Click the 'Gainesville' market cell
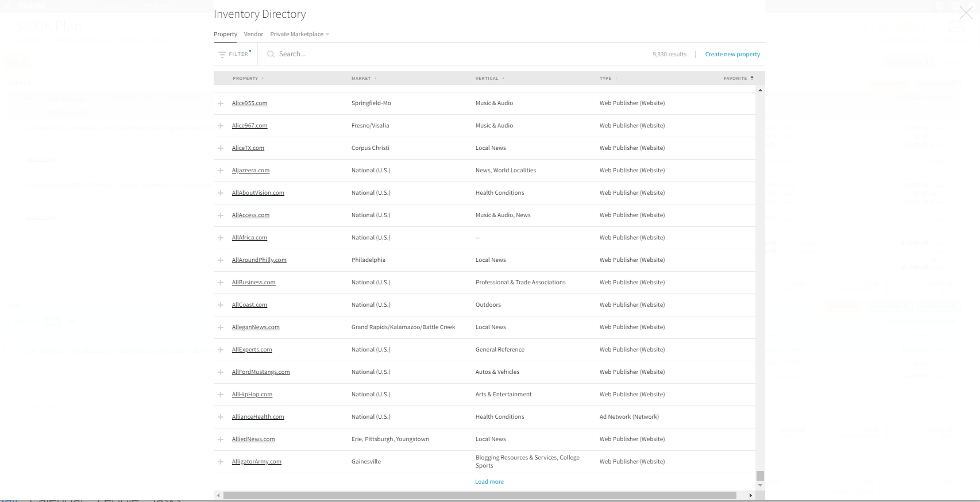980x502 pixels. pyautogui.click(x=366, y=462)
